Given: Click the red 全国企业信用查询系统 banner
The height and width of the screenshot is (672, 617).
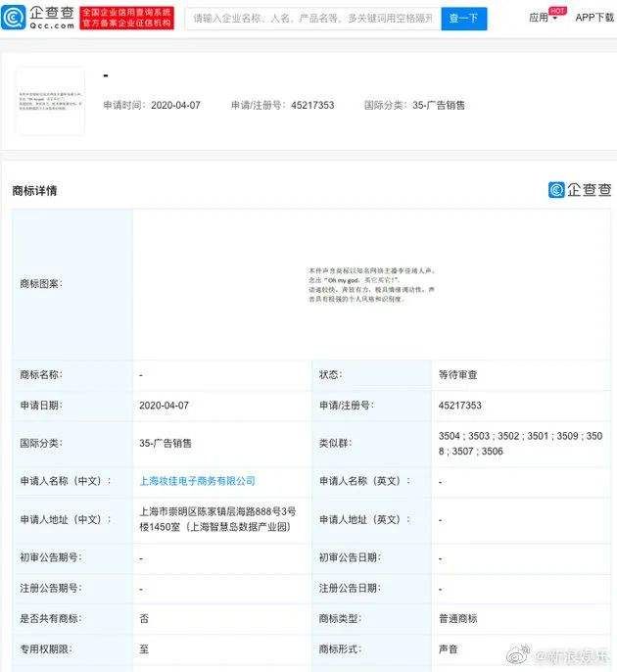Looking at the screenshot, I should [x=127, y=18].
